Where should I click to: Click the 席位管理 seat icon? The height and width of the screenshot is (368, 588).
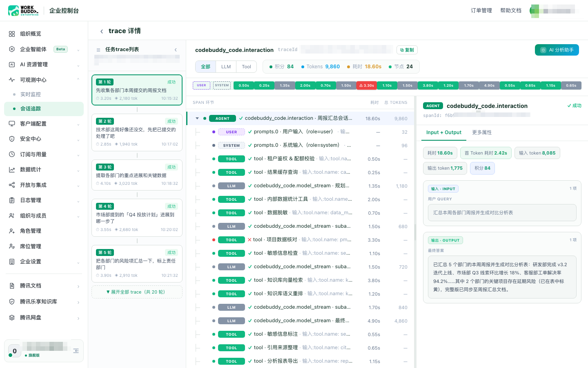12,246
